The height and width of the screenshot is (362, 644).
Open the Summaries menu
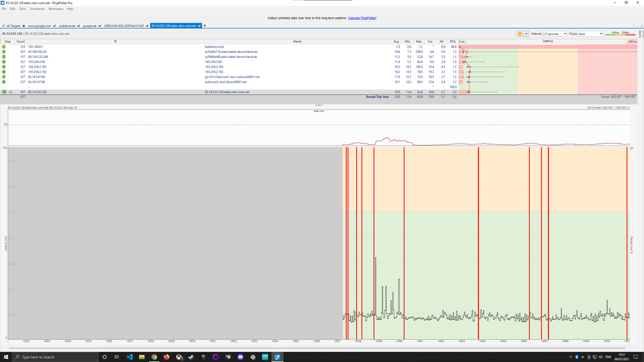pos(37,9)
